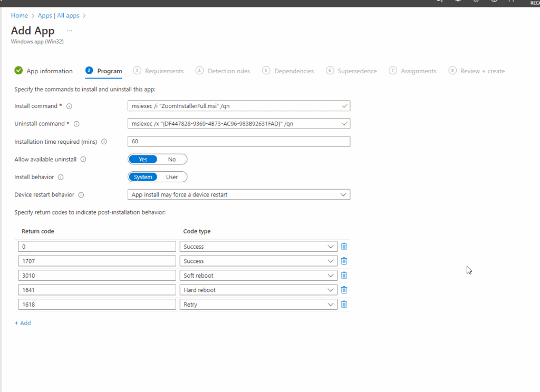Image resolution: width=540 pixels, height=392 pixels.
Task: Select the Detection rules step
Action: [228, 71]
